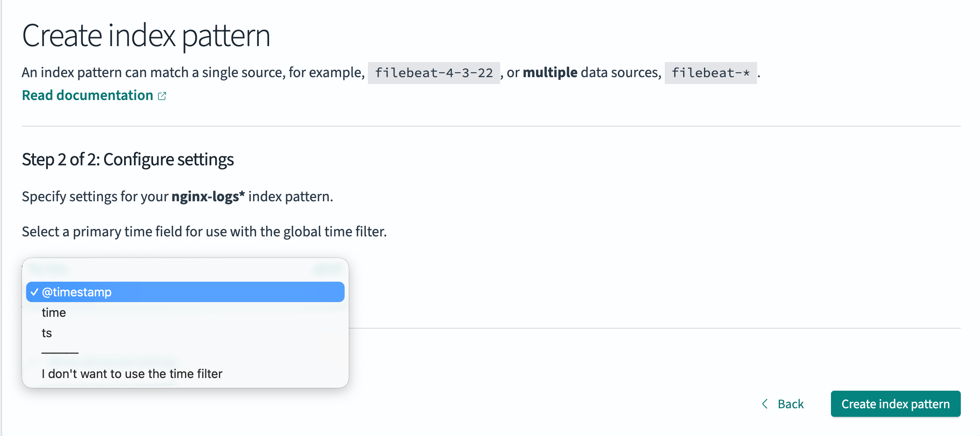Click the "Select a primary time field" instruction text
The width and height of the screenshot is (980, 436).
204,232
